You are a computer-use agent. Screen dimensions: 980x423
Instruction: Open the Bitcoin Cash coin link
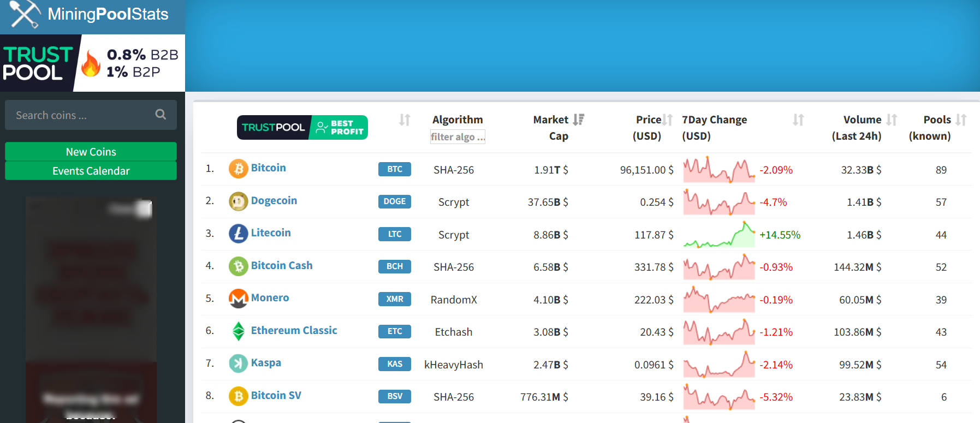coord(282,265)
